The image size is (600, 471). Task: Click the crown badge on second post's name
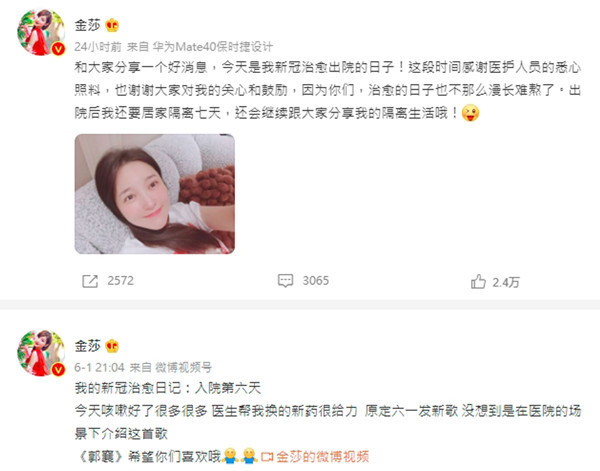point(112,346)
